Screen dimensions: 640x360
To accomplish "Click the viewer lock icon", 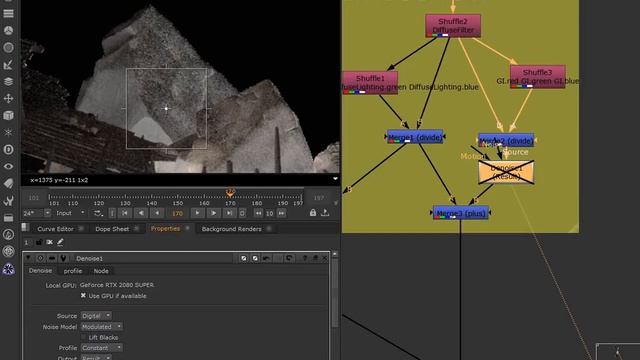I will [313, 213].
